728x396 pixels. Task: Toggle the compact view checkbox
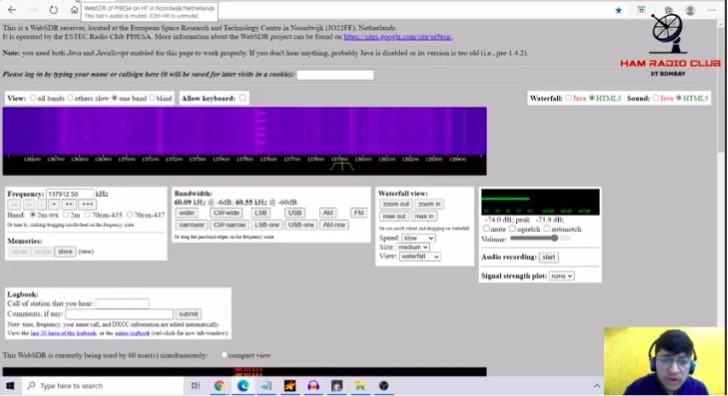coord(224,355)
